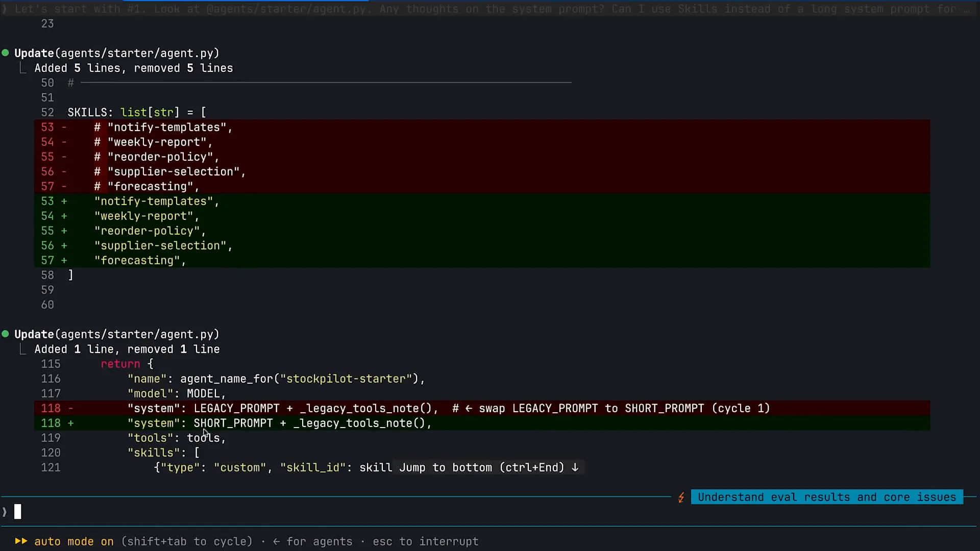Click the removed line '# "weekly-report",'
This screenshot has height=551, width=980.
[482, 142]
